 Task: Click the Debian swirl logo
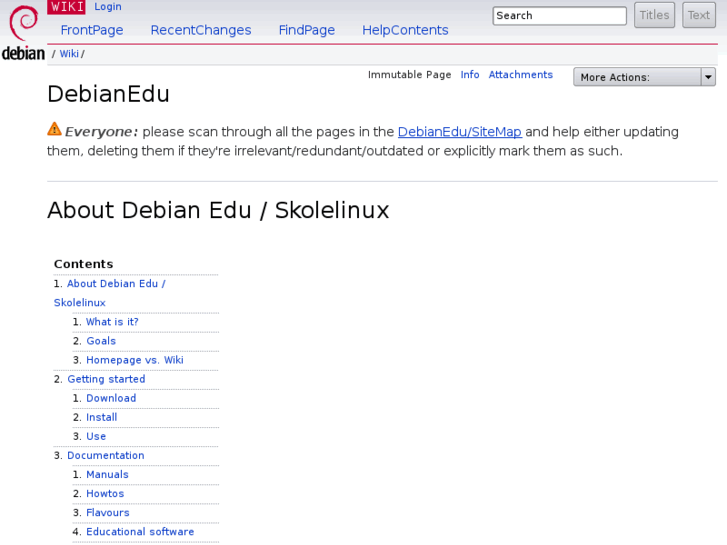pos(24,23)
